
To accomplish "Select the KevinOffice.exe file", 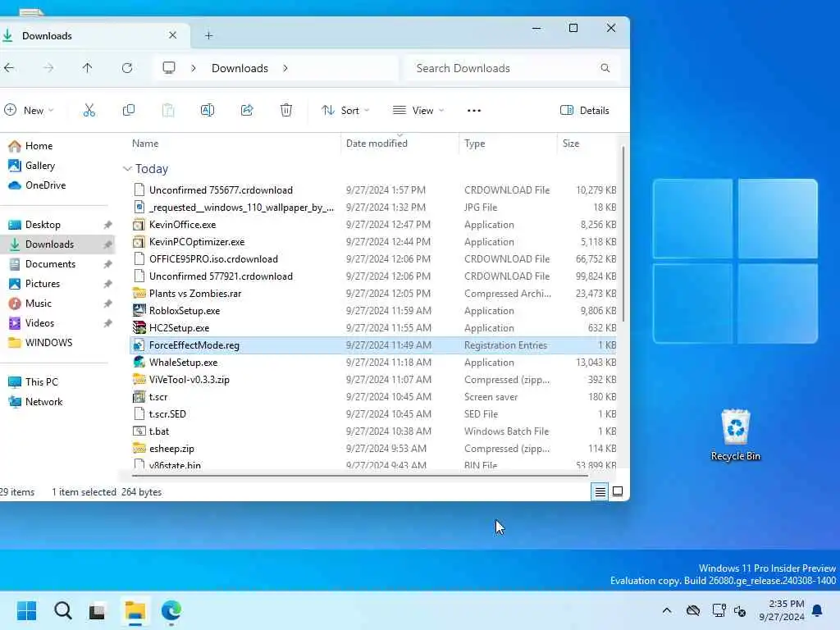I will click(x=373, y=225).
